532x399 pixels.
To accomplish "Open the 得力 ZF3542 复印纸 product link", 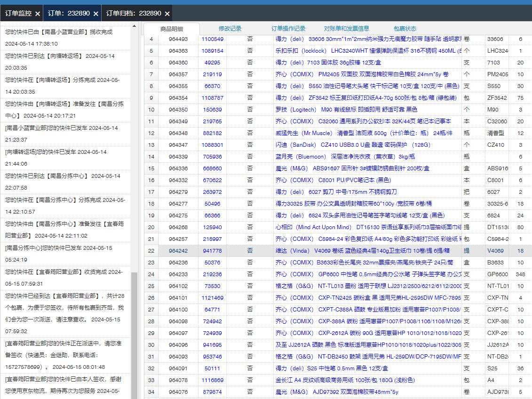I will (366, 98).
